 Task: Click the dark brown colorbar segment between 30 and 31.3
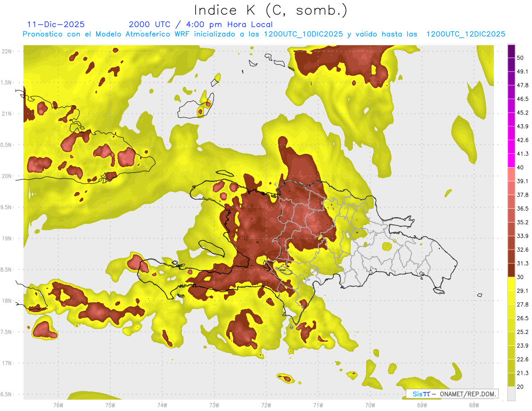click(x=511, y=270)
